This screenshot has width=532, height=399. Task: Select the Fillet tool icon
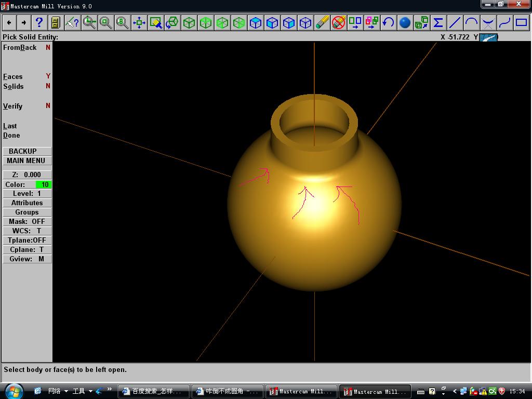488,23
